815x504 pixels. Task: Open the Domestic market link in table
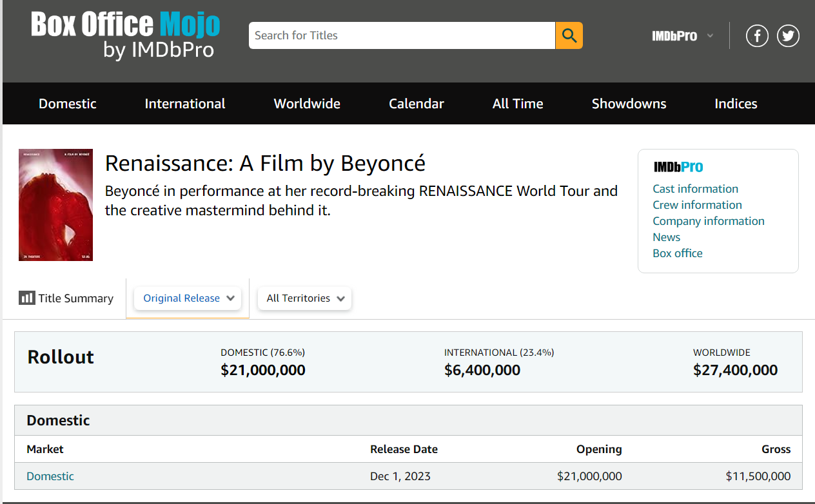point(50,476)
